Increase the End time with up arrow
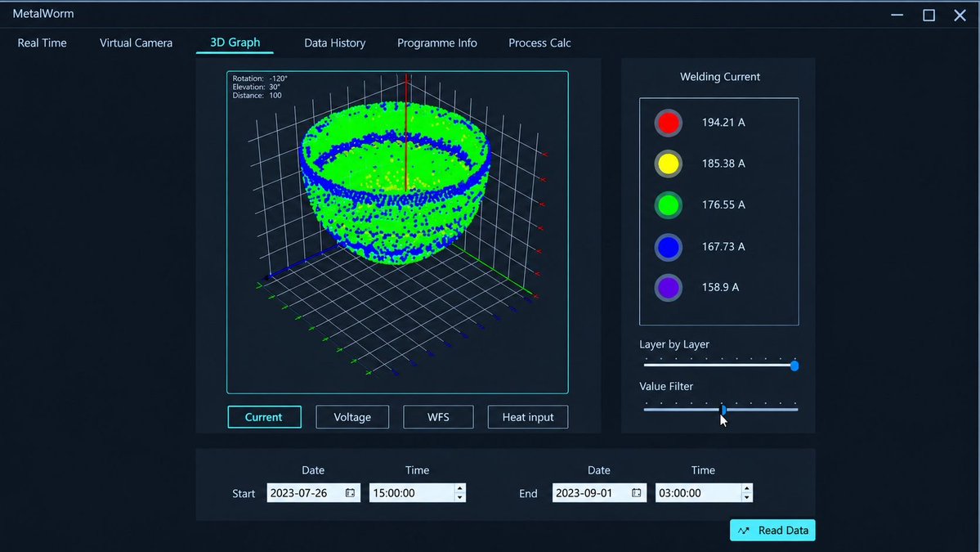980x552 pixels. [747, 488]
